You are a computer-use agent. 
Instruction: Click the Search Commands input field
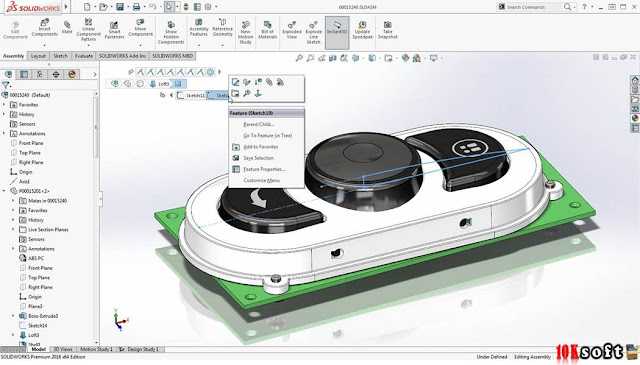[533, 7]
